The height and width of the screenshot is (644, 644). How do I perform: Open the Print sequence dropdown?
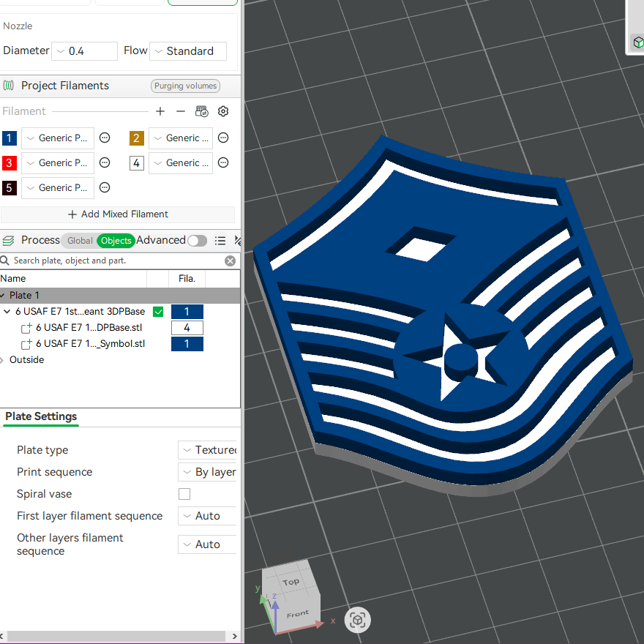pyautogui.click(x=207, y=472)
